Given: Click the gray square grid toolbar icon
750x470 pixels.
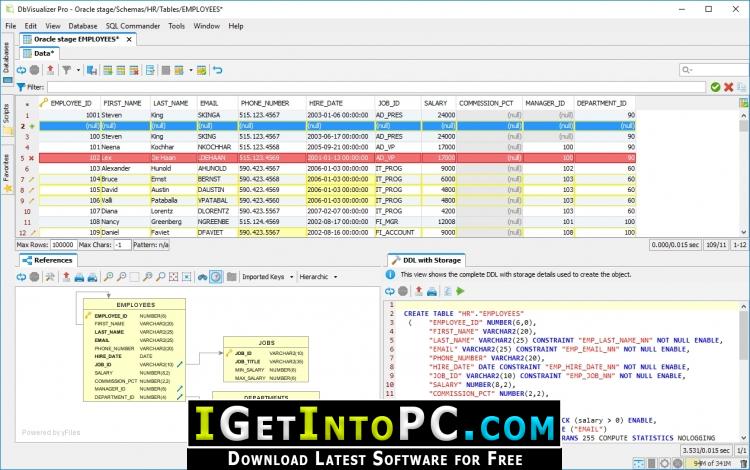Looking at the screenshot, I should pos(165,70).
